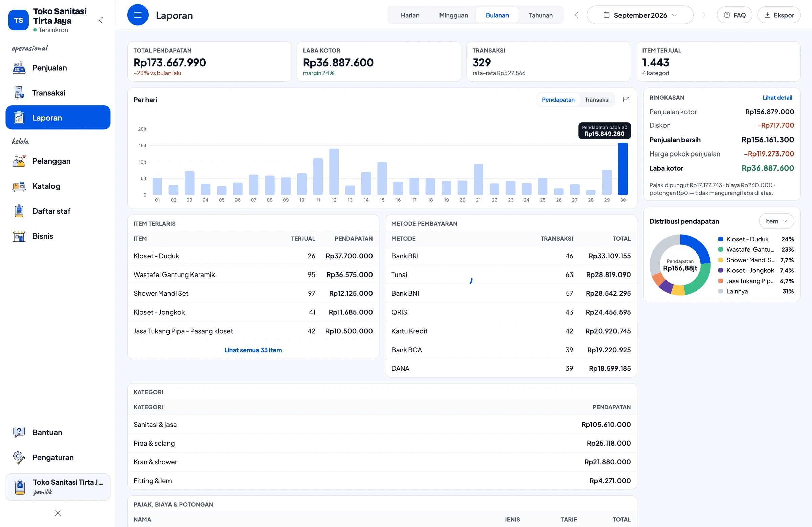Click the day 12 bar in chart
812x527 pixels.
334,172
